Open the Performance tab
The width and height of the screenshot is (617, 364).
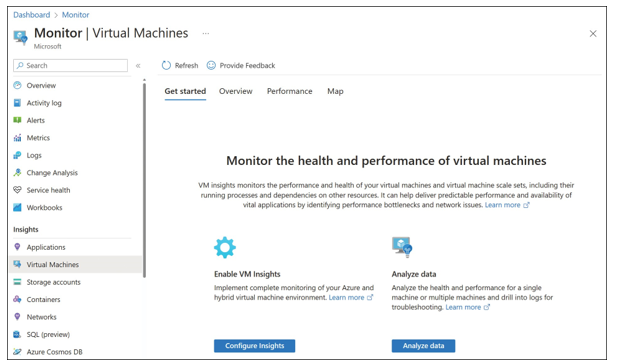(x=290, y=91)
